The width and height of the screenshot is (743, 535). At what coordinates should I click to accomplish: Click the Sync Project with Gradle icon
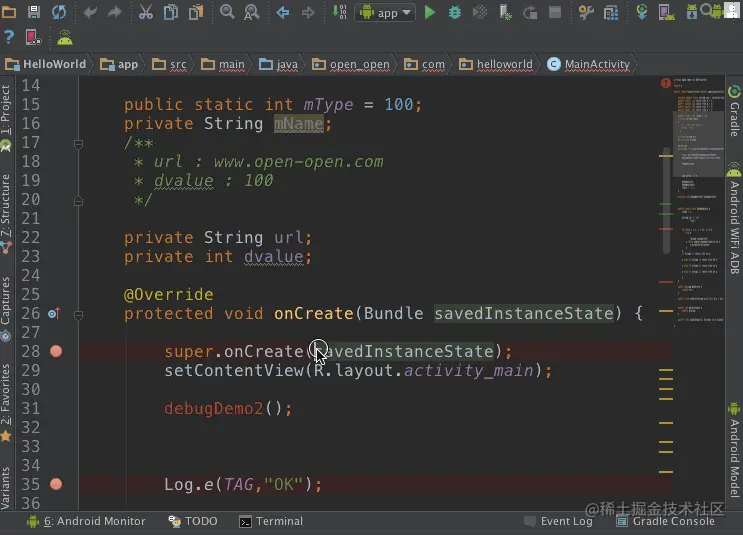pyautogui.click(x=642, y=12)
